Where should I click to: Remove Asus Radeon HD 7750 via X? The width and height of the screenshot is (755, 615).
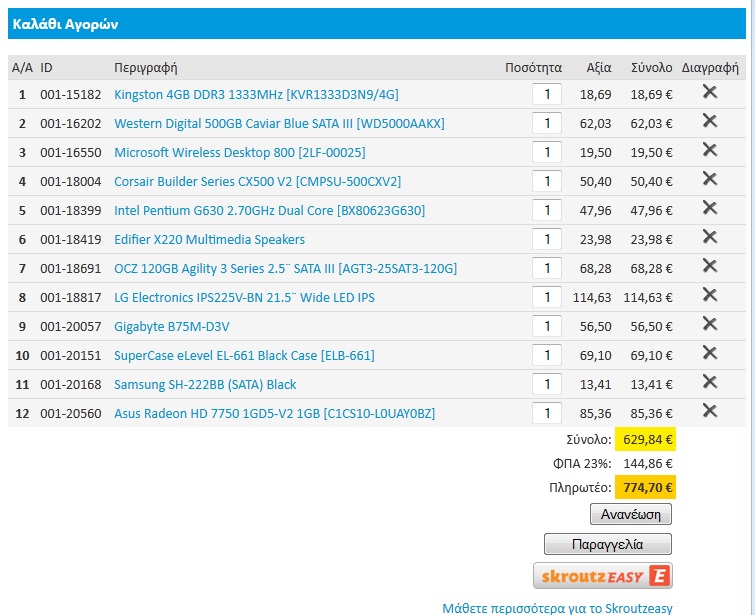pyautogui.click(x=710, y=410)
